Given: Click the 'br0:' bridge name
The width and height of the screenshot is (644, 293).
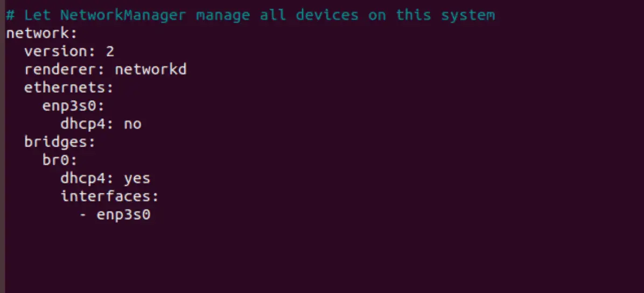Looking at the screenshot, I should tap(60, 161).
